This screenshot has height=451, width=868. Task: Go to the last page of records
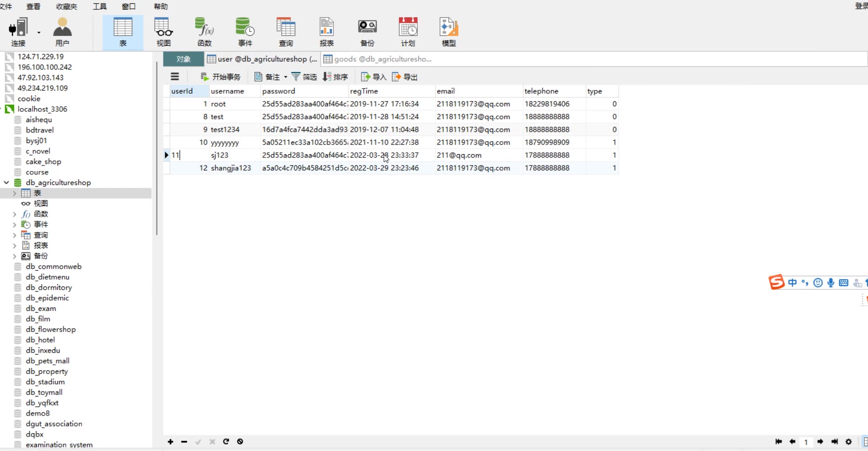pyautogui.click(x=834, y=442)
